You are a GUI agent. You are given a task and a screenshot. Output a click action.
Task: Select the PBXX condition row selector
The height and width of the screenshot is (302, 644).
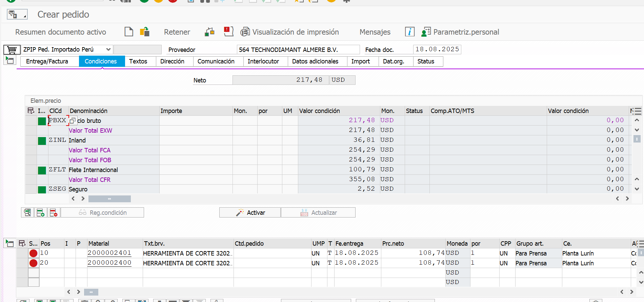pos(31,121)
